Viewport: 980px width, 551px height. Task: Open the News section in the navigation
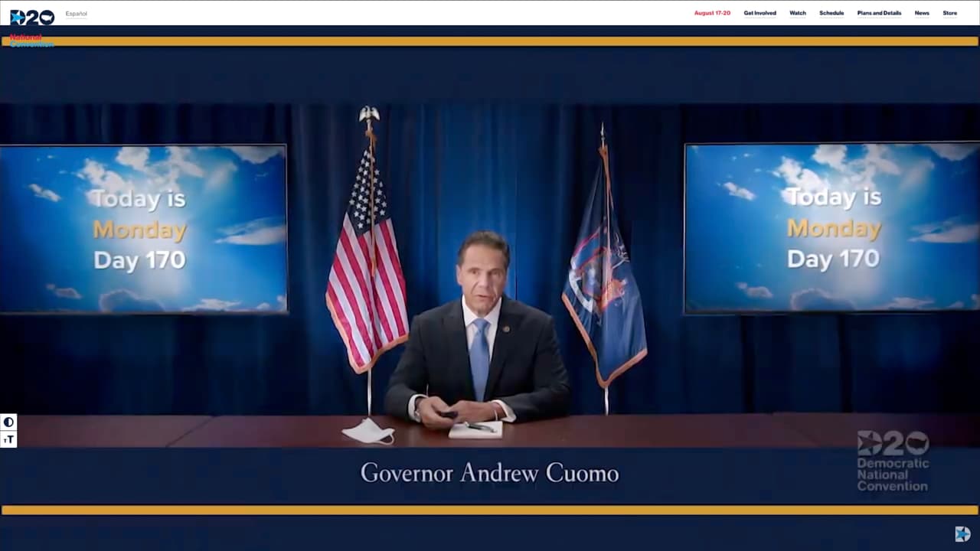[922, 13]
